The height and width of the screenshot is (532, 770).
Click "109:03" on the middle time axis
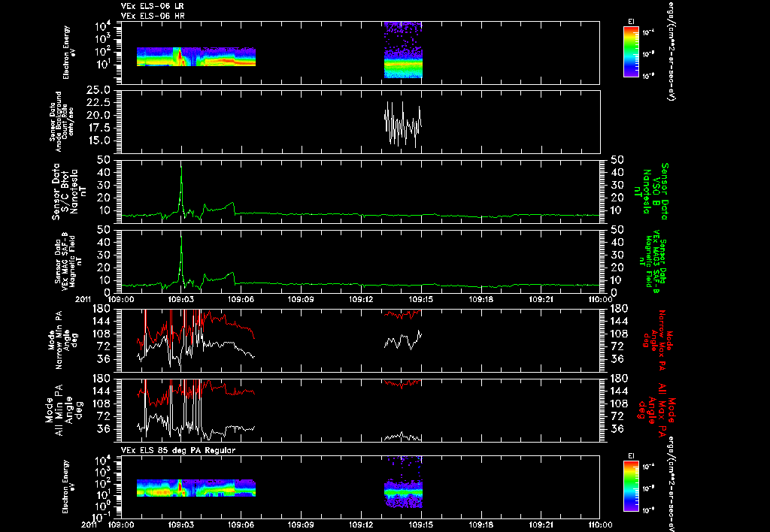click(x=180, y=299)
